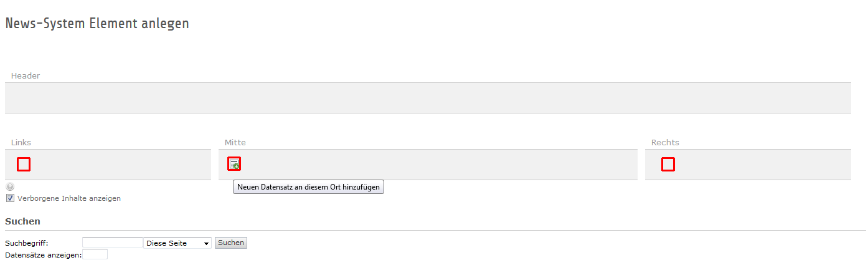Click the "News-System Element anlegen" page title
The width and height of the screenshot is (868, 265).
[x=97, y=24]
